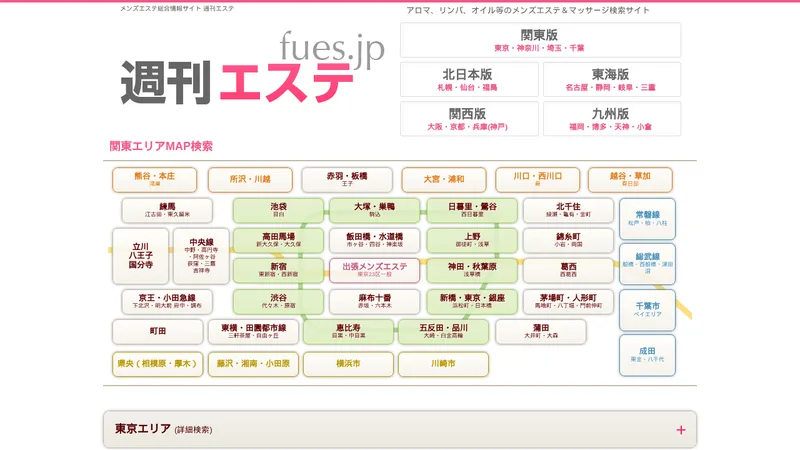Choose the 日暮里・鶯谷 station area
Image resolution: width=800 pixels, height=450 pixels.
[472, 210]
